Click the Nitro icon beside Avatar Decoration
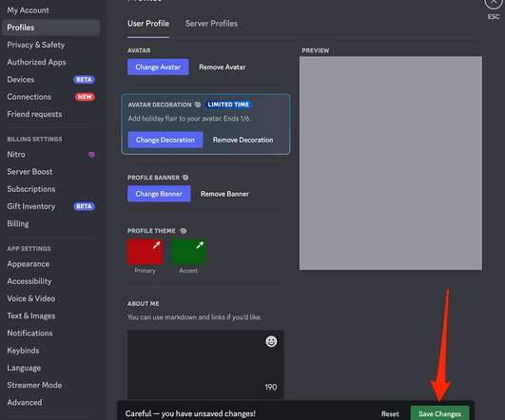 click(x=198, y=105)
